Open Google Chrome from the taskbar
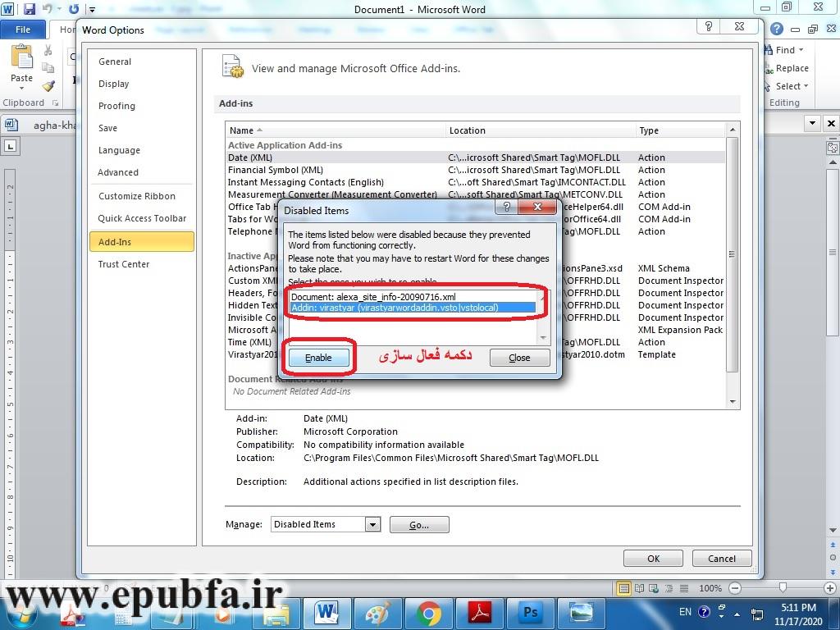Viewport: 840px width, 630px height. 428,613
